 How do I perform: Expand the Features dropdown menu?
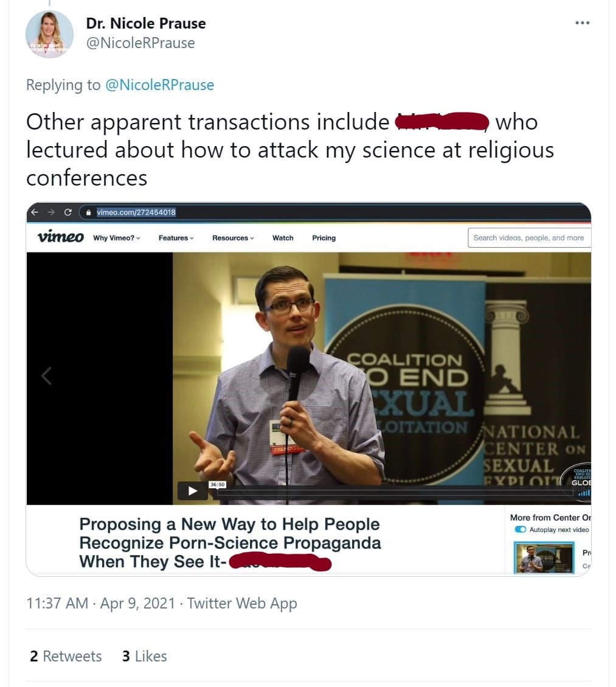(176, 238)
